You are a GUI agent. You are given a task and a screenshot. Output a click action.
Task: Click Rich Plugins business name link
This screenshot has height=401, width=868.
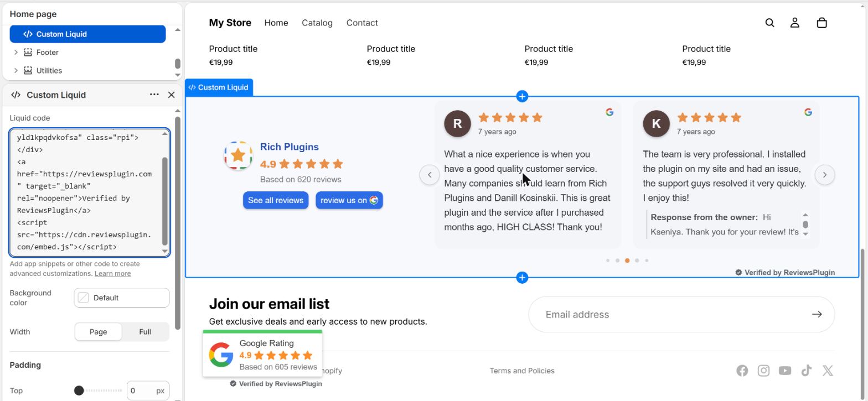click(x=290, y=147)
